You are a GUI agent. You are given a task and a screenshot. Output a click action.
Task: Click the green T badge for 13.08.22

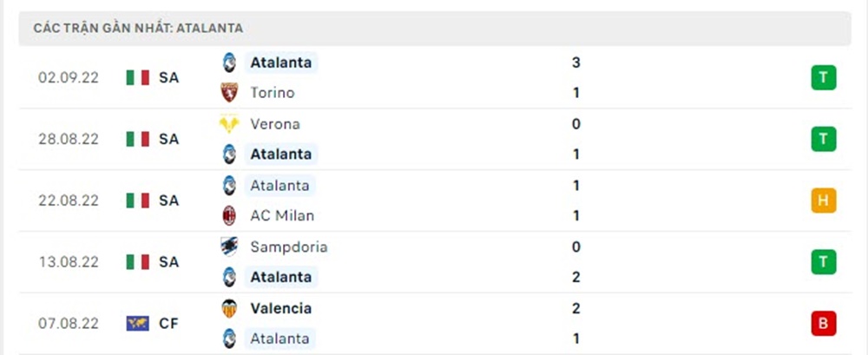point(824,262)
